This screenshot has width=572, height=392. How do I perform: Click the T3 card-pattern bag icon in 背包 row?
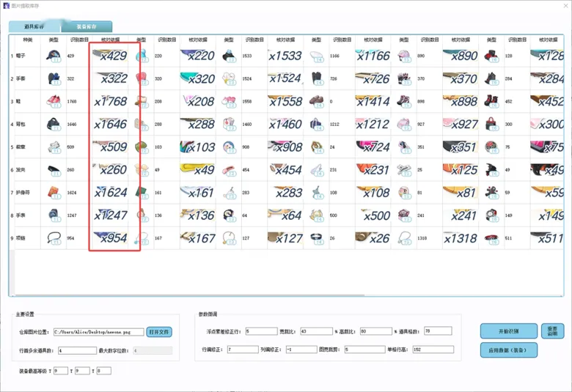pyautogui.click(x=229, y=124)
